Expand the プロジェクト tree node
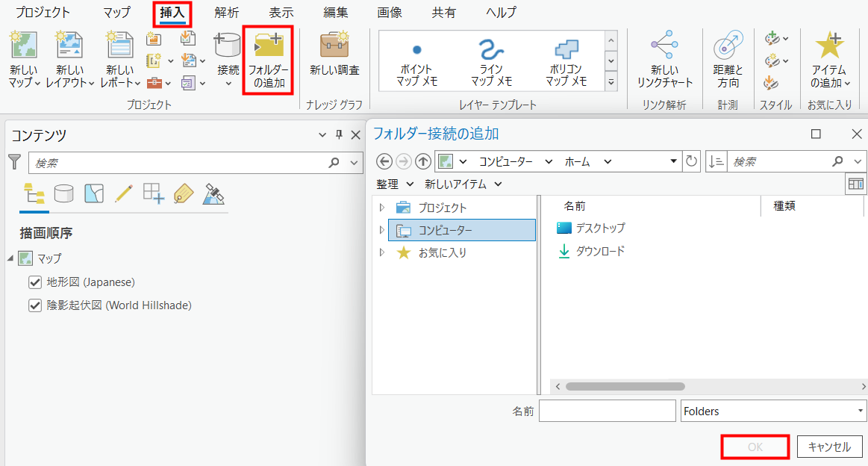The image size is (868, 466). pos(382,208)
